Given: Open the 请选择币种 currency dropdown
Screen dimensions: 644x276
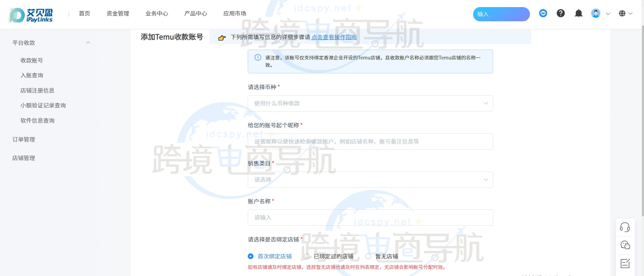Looking at the screenshot, I should [370, 103].
